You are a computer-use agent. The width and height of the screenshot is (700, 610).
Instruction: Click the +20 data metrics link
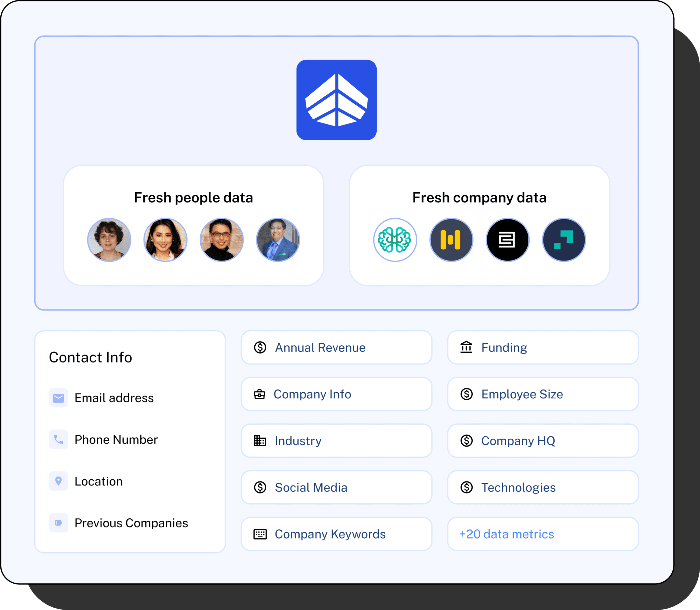point(507,534)
